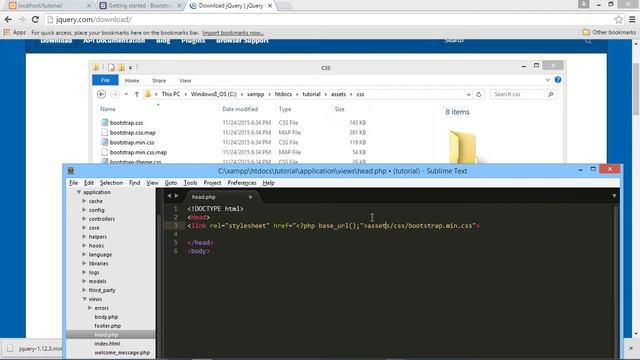Click properties icon in Explorer quick access

[111, 67]
